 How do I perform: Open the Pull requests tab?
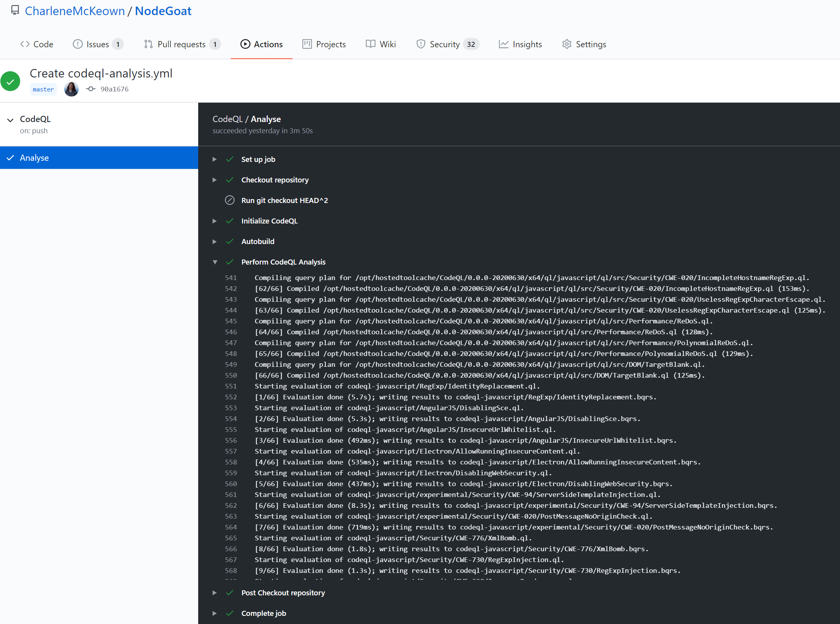coord(182,44)
